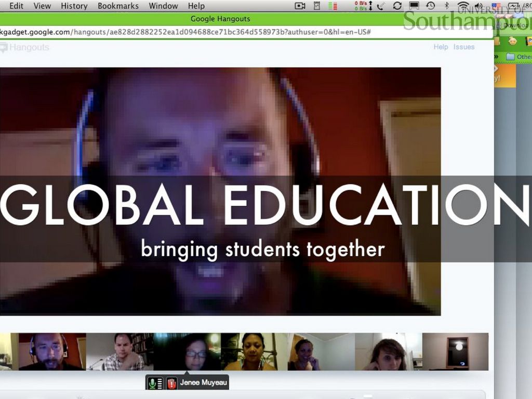Click the phone icon in menu bar
The height and width of the screenshot is (399, 532).
(x=381, y=6)
